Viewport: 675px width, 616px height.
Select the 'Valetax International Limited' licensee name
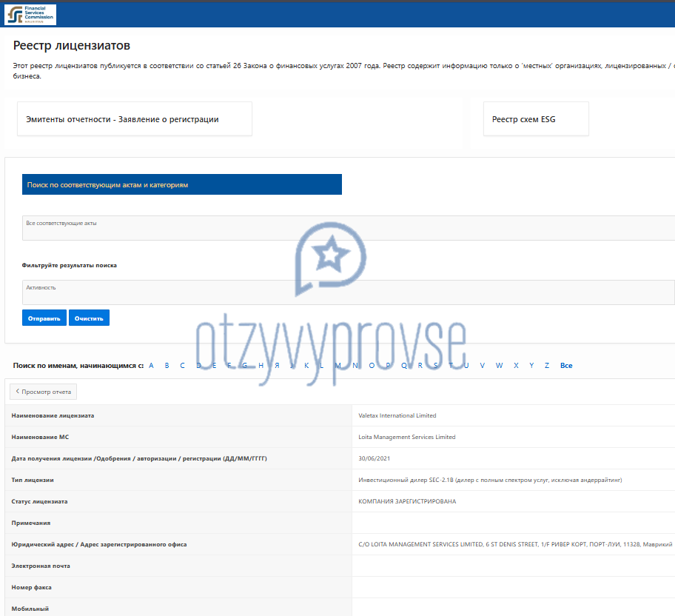coord(397,415)
